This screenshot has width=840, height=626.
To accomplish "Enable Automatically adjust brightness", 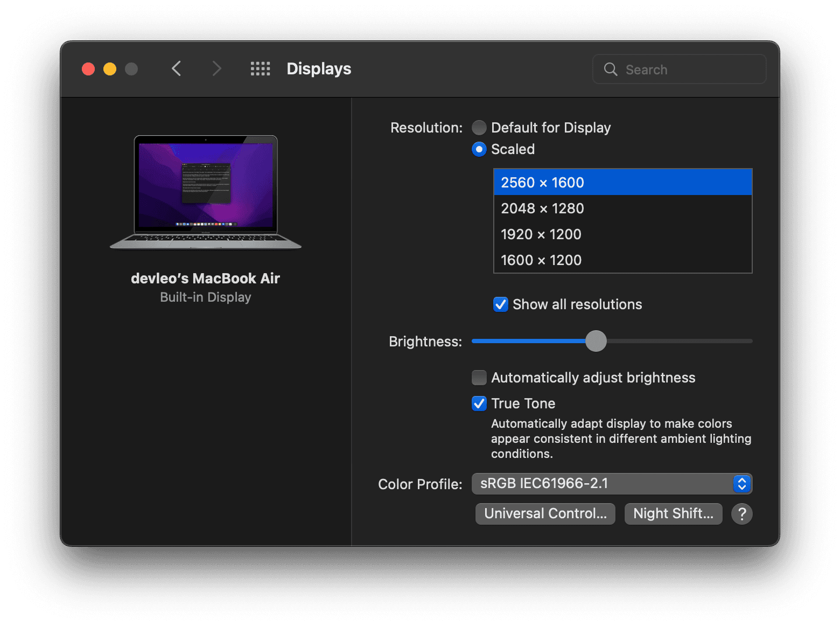I will [x=479, y=378].
